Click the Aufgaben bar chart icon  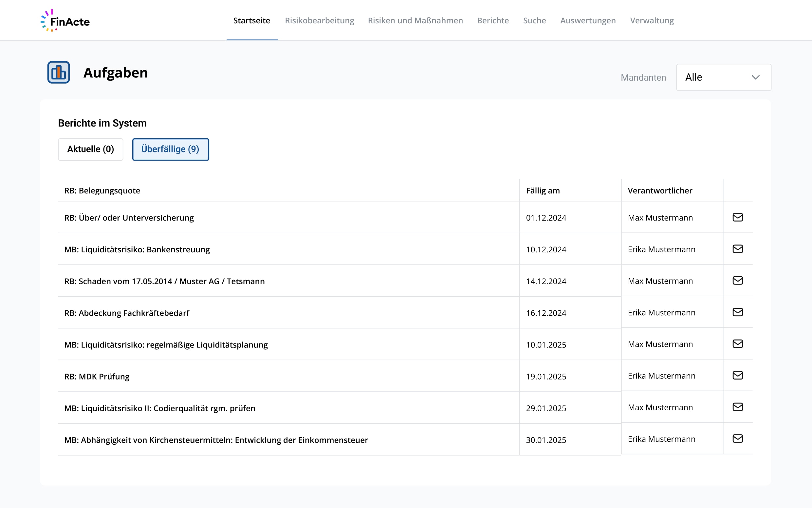[x=59, y=72]
